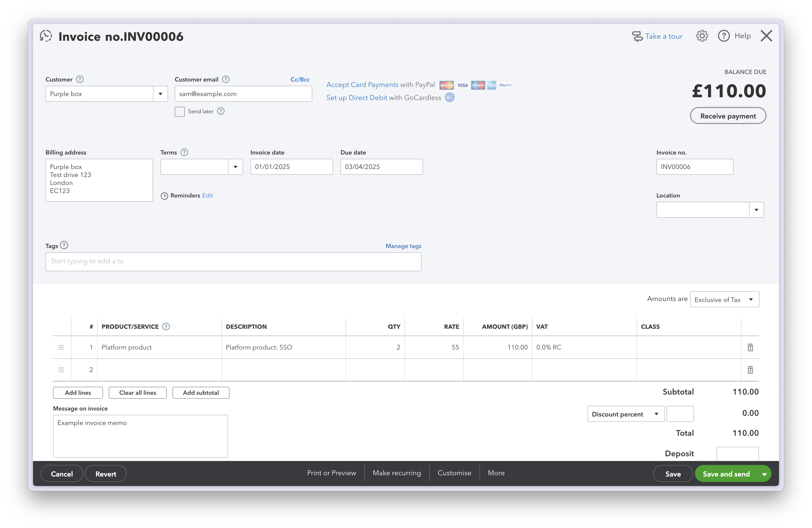Click Save and send button
The image size is (812, 528).
726,474
